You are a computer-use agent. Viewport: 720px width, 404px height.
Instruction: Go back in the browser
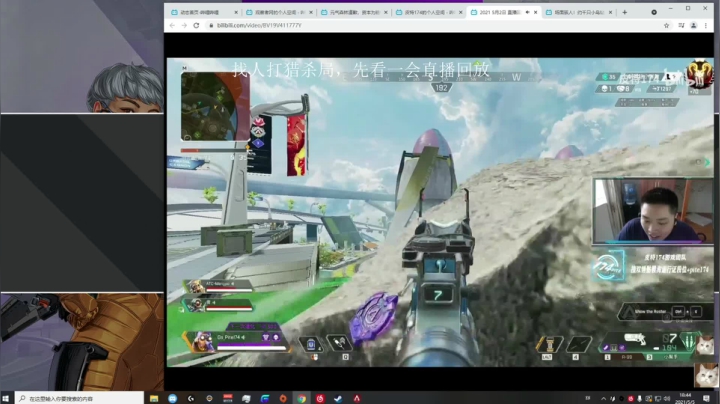[172, 26]
